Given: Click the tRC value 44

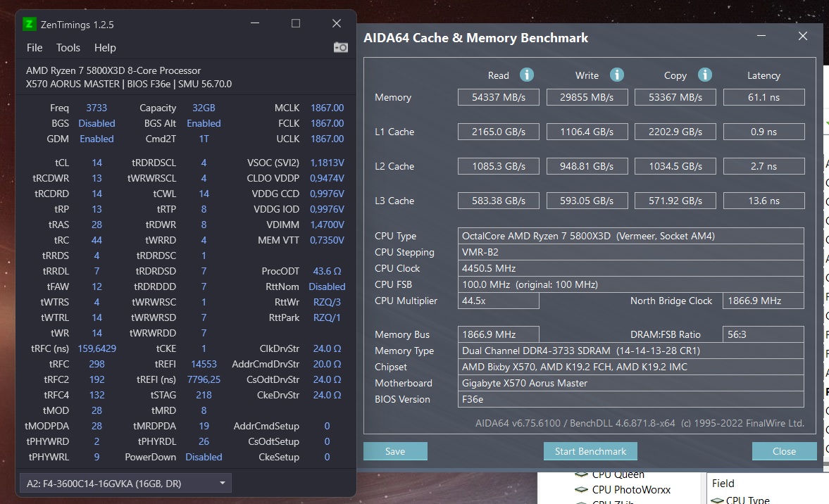Looking at the screenshot, I should click(96, 240).
